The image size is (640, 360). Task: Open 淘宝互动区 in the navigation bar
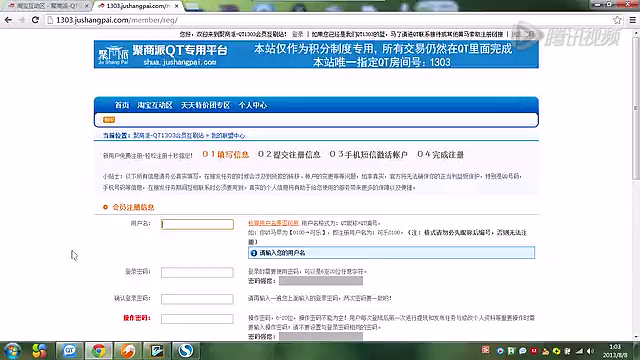coord(155,105)
